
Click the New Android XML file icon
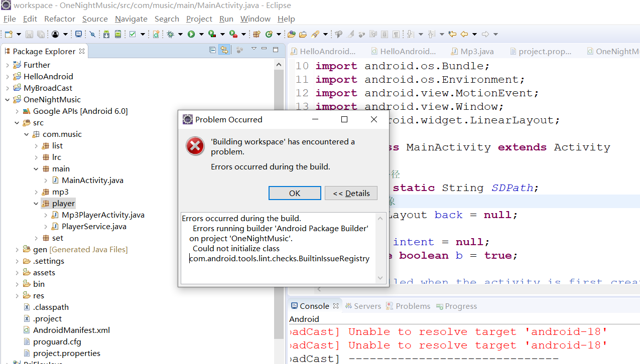point(156,34)
